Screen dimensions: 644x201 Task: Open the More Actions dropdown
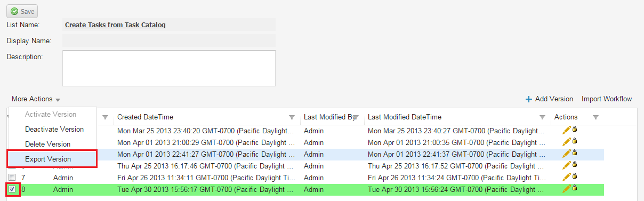click(36, 99)
